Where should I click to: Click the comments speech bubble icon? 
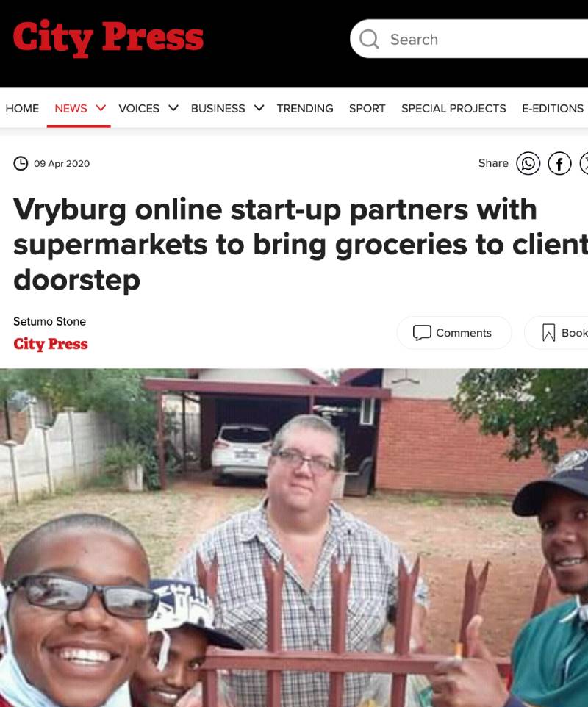click(422, 333)
